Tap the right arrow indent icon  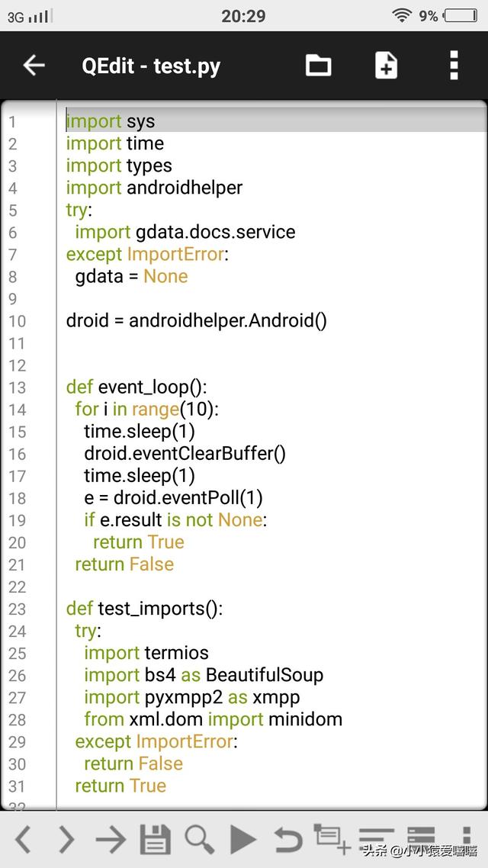coord(111,839)
